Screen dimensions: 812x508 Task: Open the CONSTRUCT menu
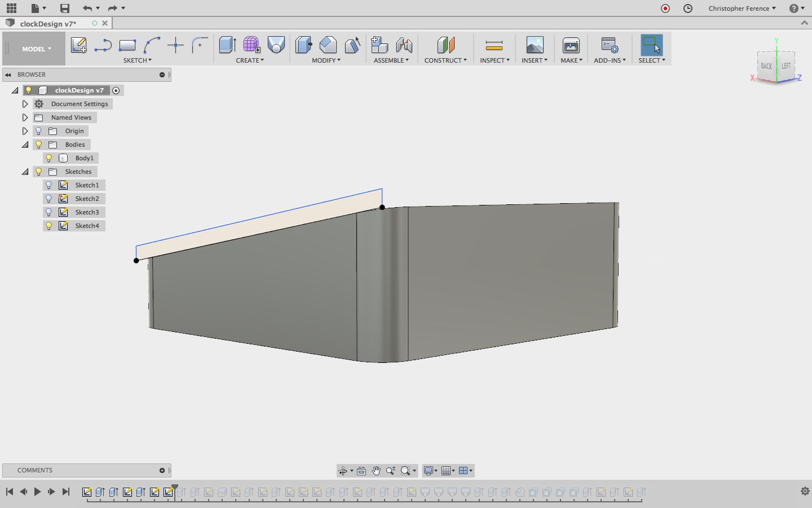pos(445,60)
